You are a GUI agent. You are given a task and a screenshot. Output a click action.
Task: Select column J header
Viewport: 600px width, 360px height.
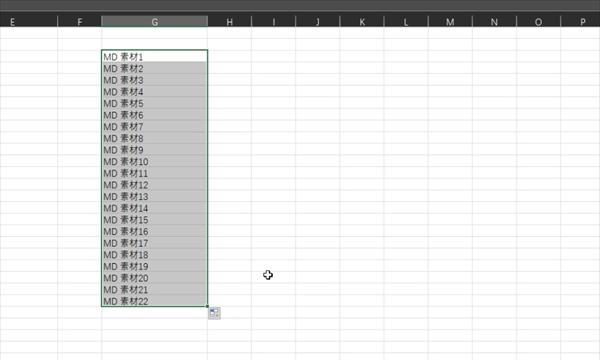(x=318, y=22)
